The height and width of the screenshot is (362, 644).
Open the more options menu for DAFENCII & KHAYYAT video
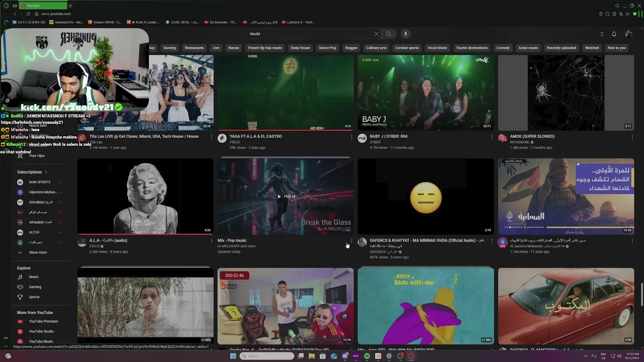pyautogui.click(x=492, y=241)
